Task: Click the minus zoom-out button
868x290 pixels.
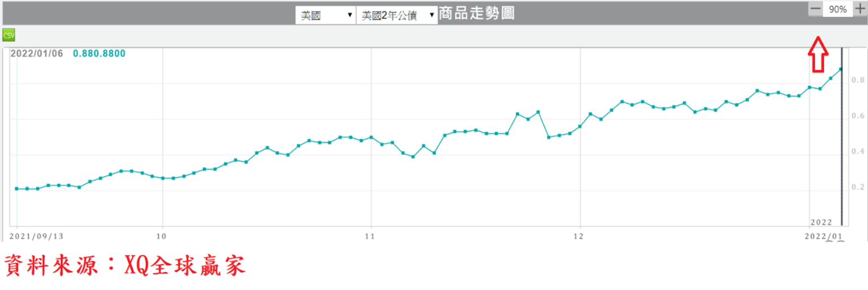Action: click(x=815, y=9)
